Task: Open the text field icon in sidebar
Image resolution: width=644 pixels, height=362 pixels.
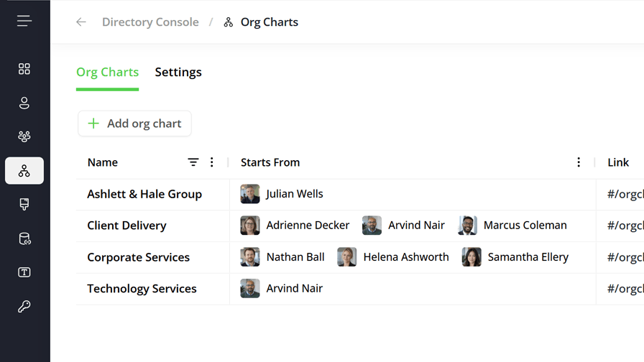Action: click(24, 272)
